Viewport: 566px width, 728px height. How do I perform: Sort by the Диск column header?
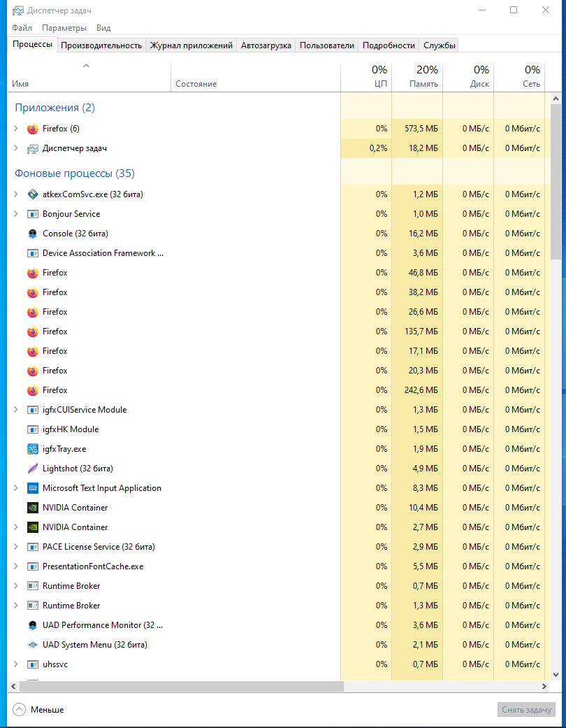pyautogui.click(x=468, y=77)
